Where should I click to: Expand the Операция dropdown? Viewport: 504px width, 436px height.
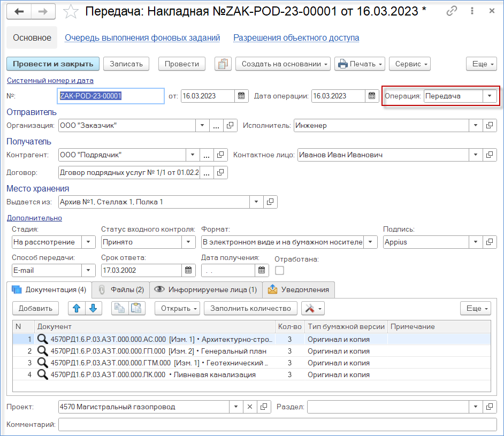pyautogui.click(x=490, y=96)
